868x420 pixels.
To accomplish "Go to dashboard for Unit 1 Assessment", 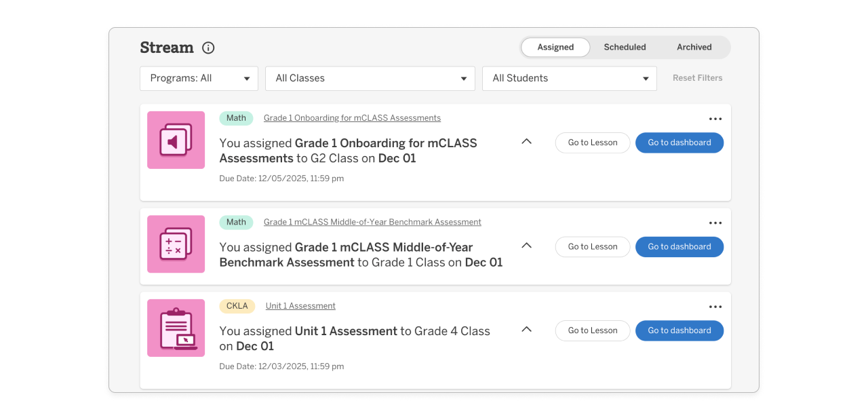I will click(x=679, y=330).
